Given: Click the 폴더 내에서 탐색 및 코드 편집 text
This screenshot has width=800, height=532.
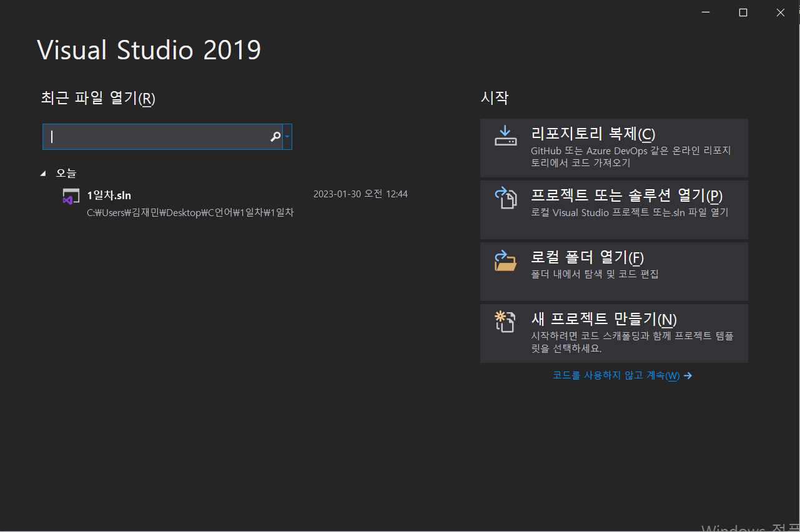Looking at the screenshot, I should tap(595, 274).
